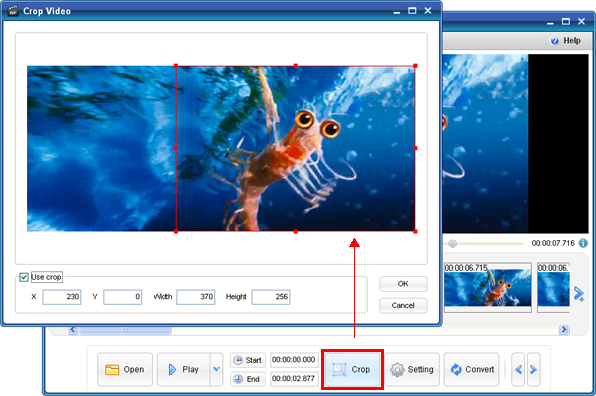The width and height of the screenshot is (596, 396).
Task: Expand the Play options dropdown arrow
Action: (x=216, y=369)
